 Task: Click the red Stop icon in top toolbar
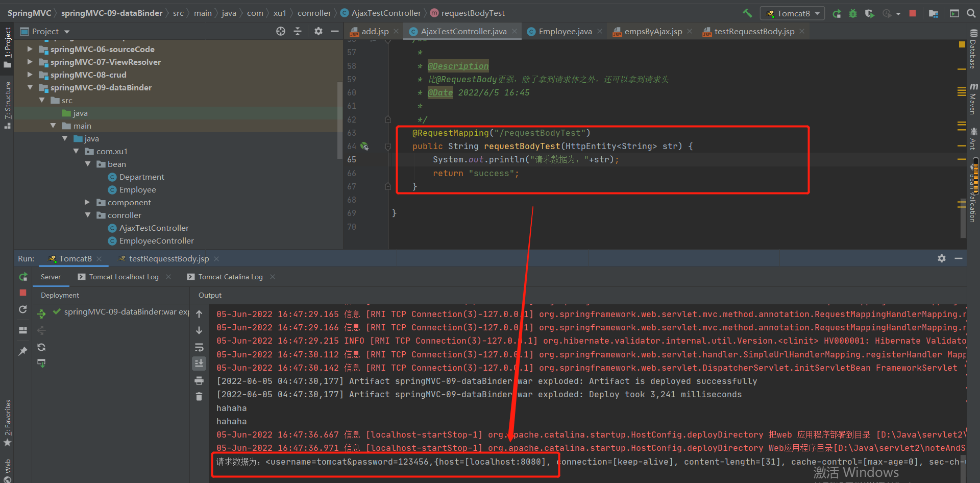pos(913,13)
